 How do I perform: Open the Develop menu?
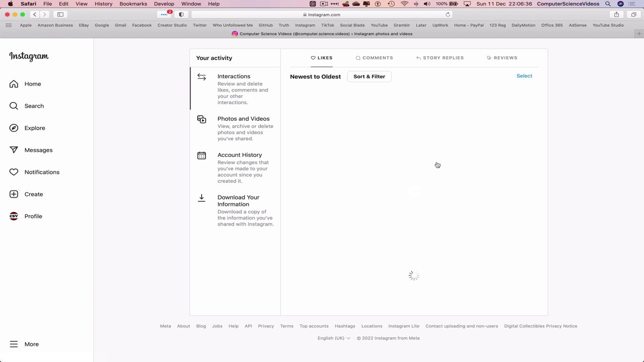point(164,4)
